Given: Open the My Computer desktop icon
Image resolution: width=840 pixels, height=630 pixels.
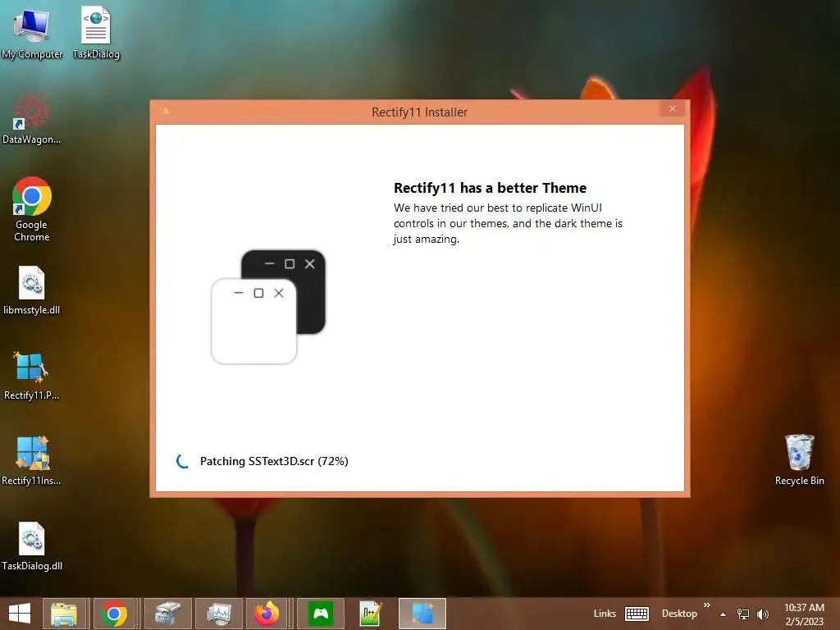Looking at the screenshot, I should point(31,33).
